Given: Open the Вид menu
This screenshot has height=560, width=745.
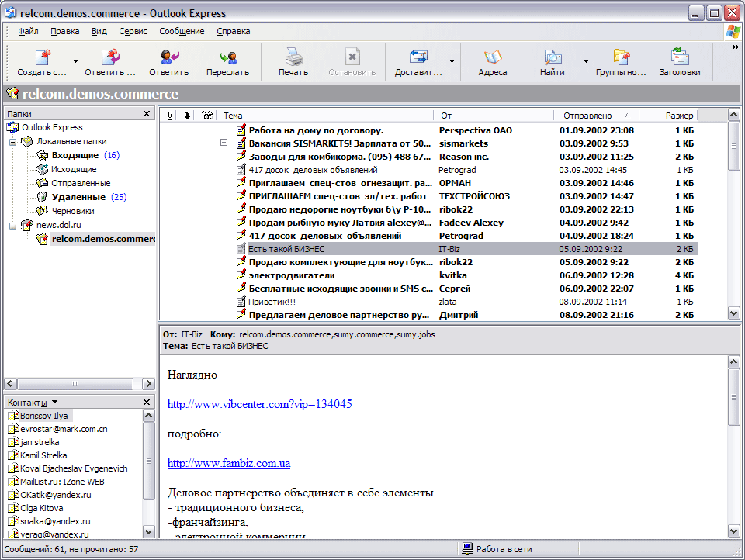Looking at the screenshot, I should point(99,31).
